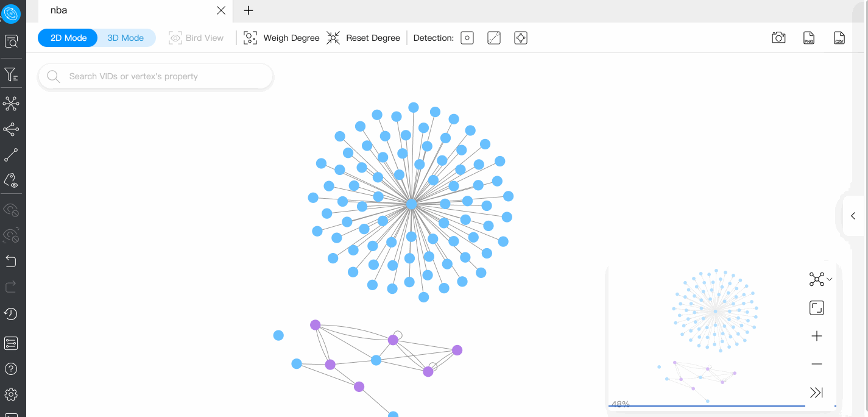Image resolution: width=868 pixels, height=417 pixels.
Task: Switch to 2D Mode
Action: point(68,38)
